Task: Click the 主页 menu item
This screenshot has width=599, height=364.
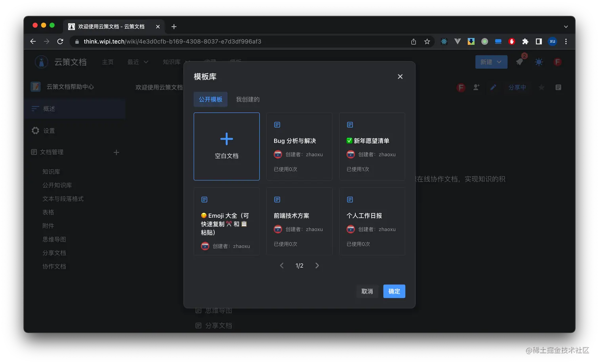Action: click(x=107, y=62)
